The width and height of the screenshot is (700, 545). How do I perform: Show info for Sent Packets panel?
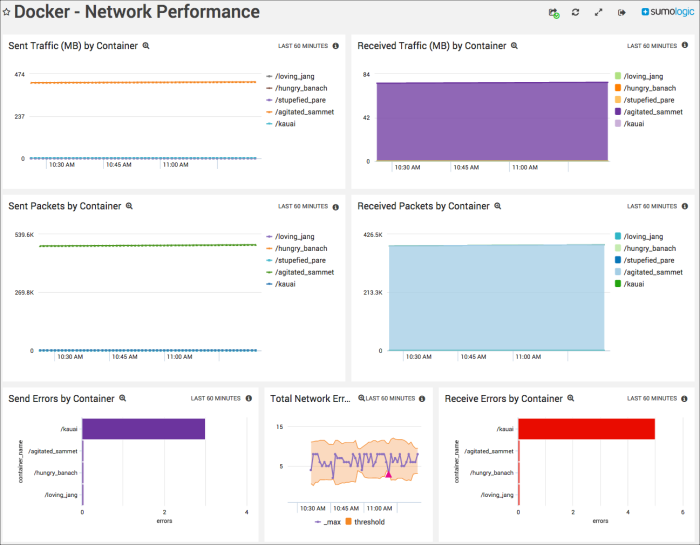(335, 206)
